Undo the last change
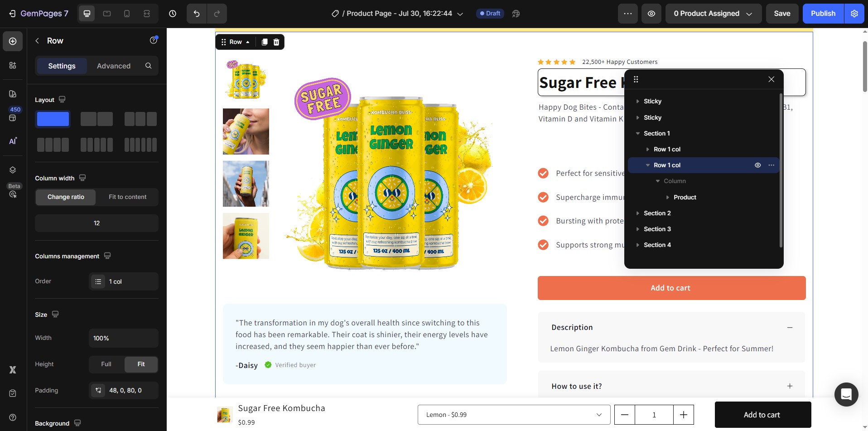 coord(197,14)
